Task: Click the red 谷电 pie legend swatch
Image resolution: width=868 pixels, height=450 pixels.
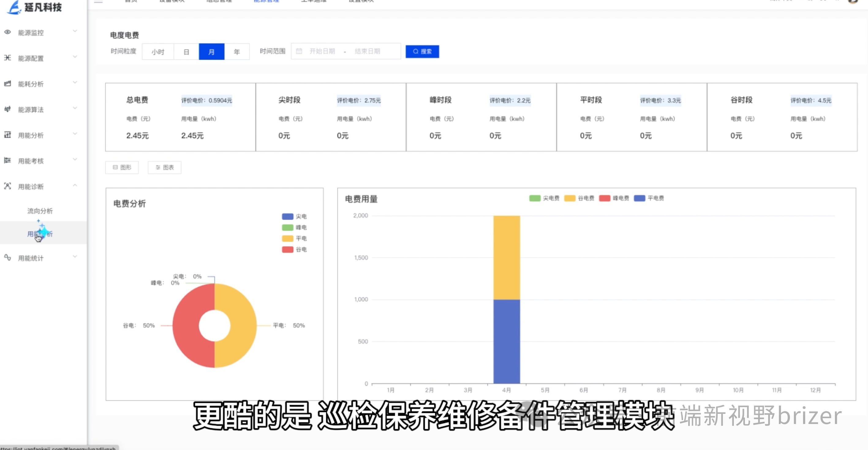Action: pyautogui.click(x=287, y=249)
